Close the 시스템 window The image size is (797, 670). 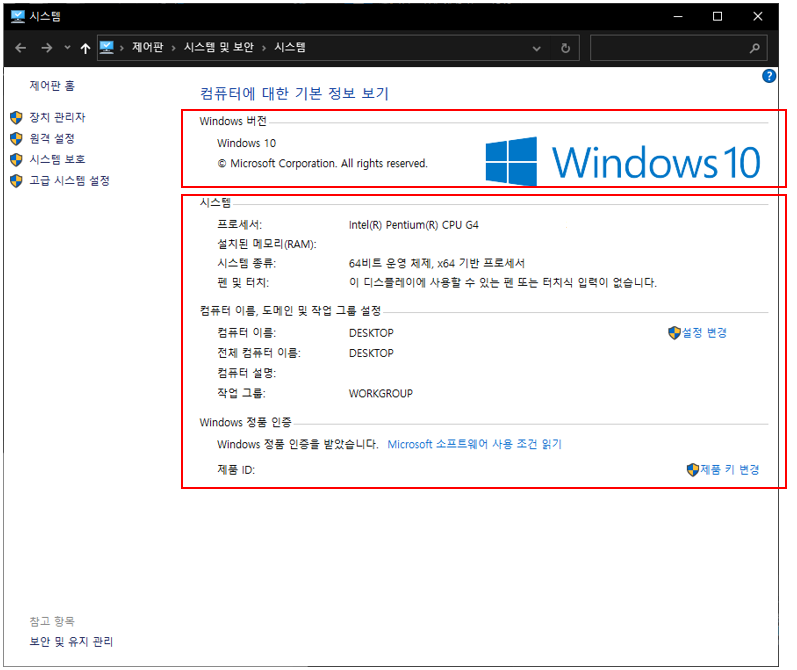(757, 16)
